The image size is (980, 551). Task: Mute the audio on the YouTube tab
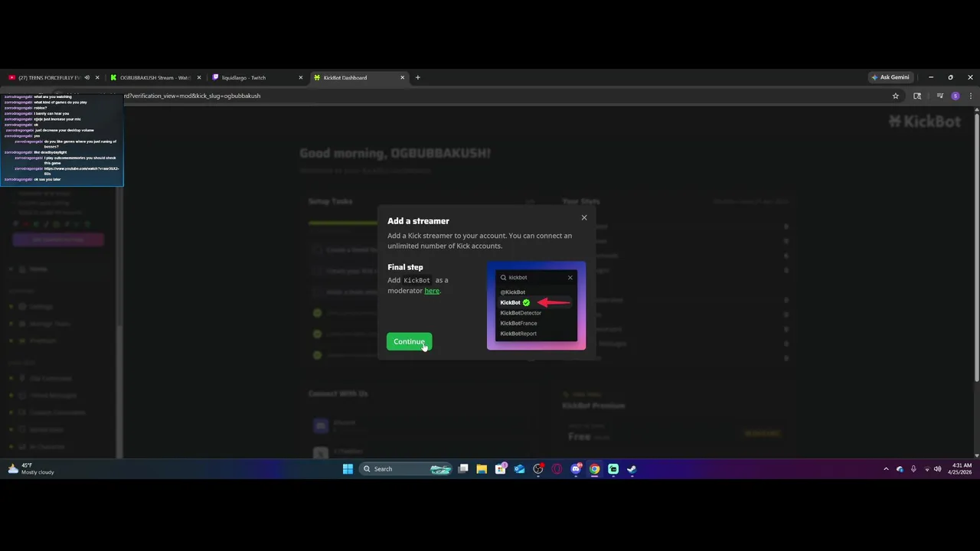tap(87, 77)
